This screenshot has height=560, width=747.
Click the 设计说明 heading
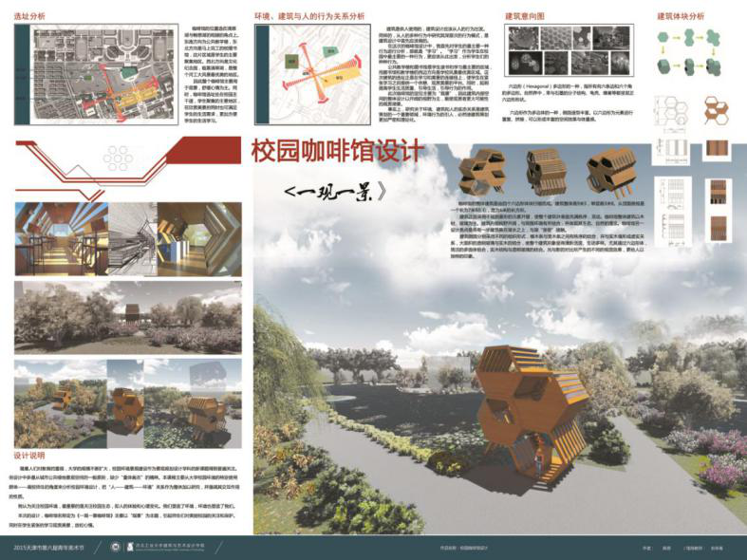point(36,454)
